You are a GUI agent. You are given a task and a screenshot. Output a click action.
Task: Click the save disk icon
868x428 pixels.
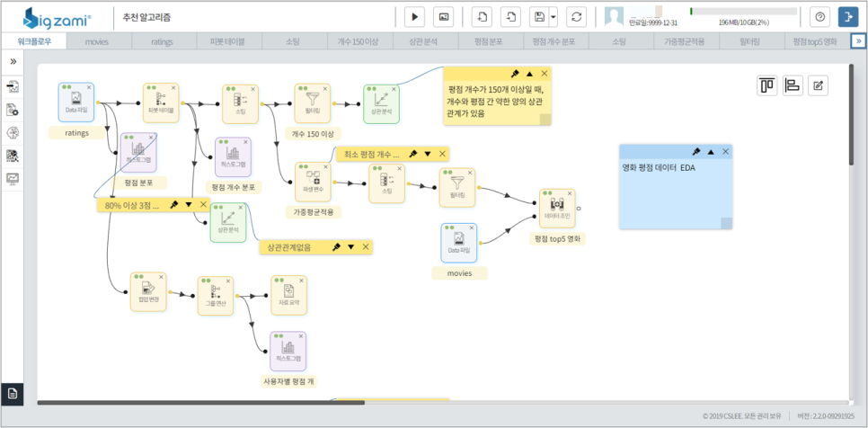click(x=538, y=17)
